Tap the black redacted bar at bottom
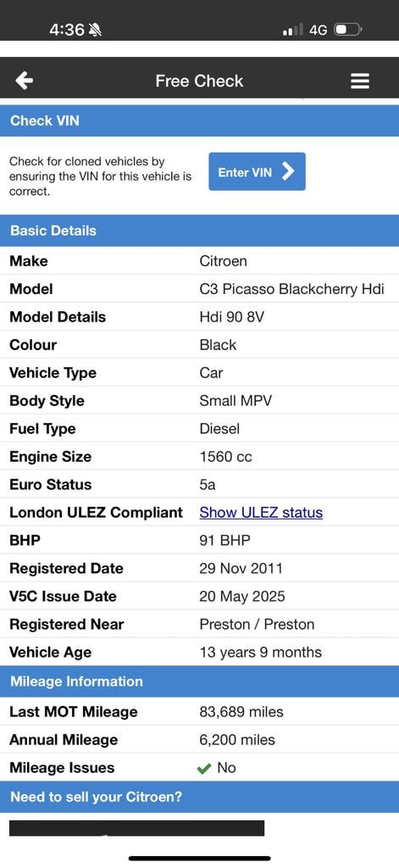Viewport: 399px width, 868px height. pyautogui.click(x=136, y=828)
